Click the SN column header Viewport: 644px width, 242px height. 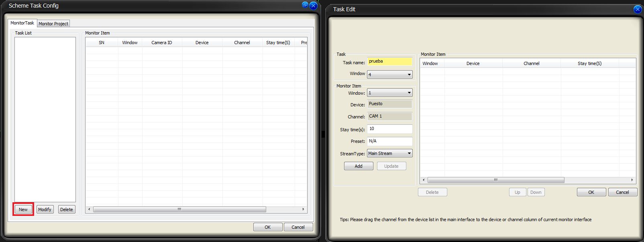coord(102,43)
